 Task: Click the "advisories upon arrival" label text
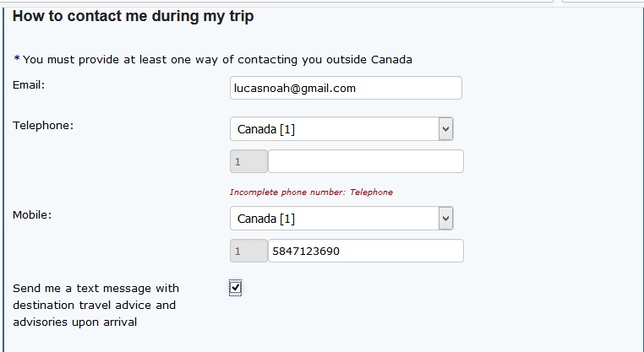click(74, 322)
